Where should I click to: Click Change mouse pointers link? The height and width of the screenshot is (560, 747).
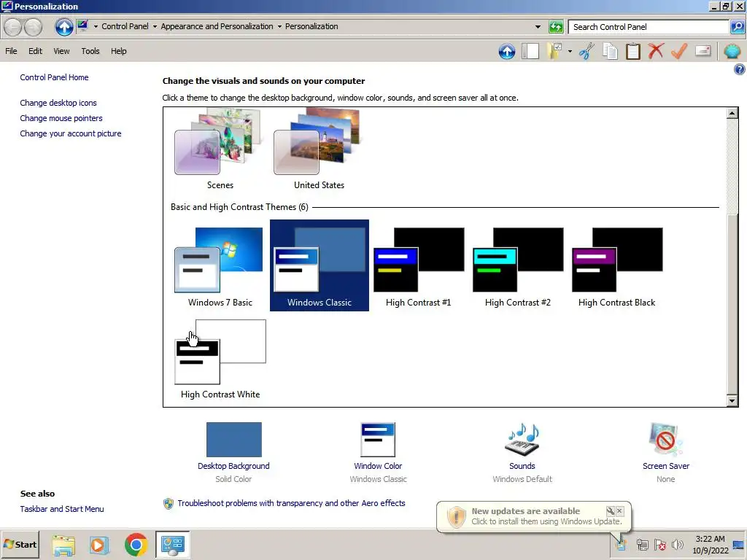click(61, 118)
